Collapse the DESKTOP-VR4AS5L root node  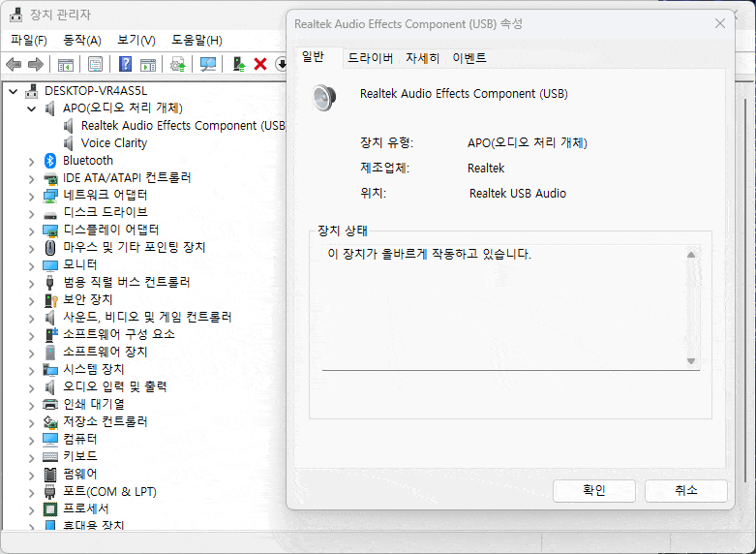coord(14,91)
